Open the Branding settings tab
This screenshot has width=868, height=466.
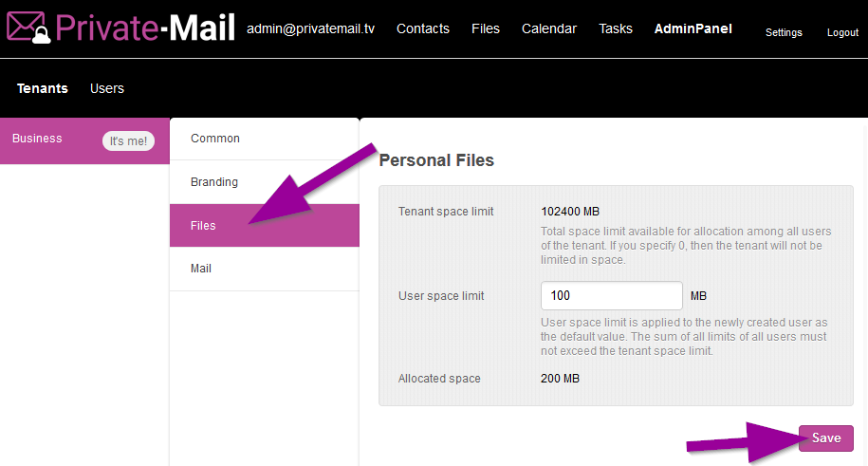point(214,182)
